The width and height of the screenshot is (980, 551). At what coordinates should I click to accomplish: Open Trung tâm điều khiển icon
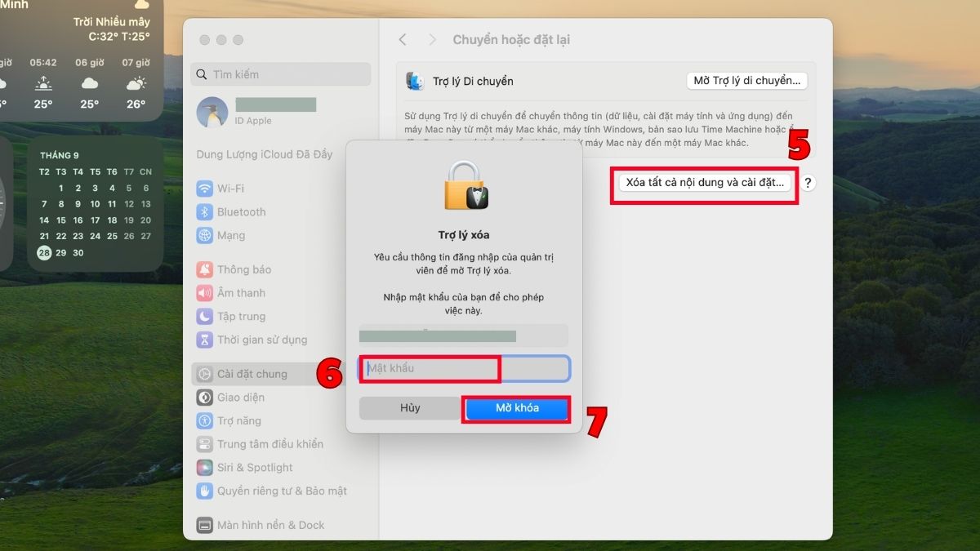pos(204,444)
